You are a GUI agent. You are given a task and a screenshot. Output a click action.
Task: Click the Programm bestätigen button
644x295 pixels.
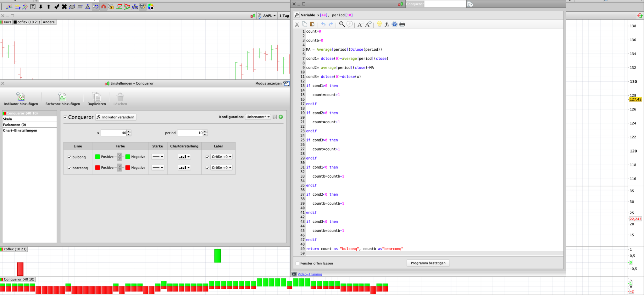[x=428, y=263]
